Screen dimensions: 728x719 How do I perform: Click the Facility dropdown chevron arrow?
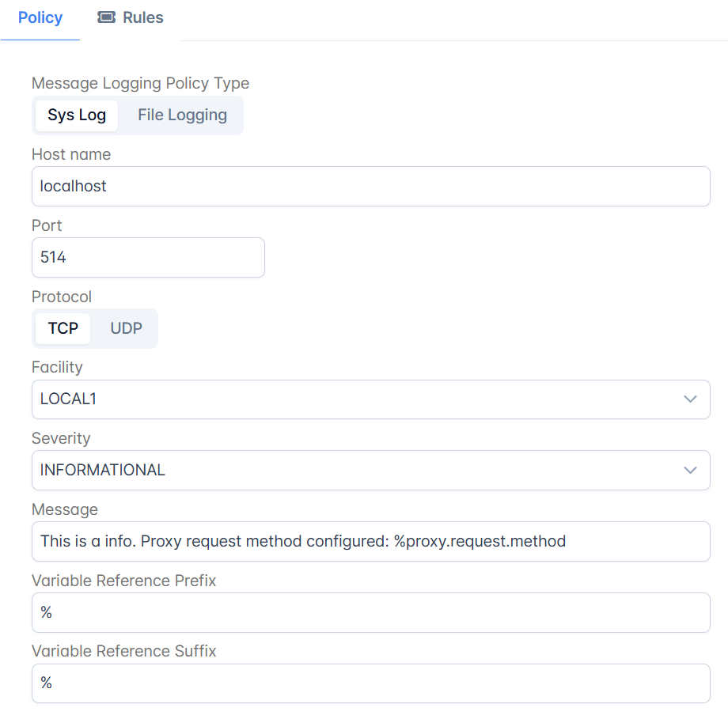[x=690, y=399]
